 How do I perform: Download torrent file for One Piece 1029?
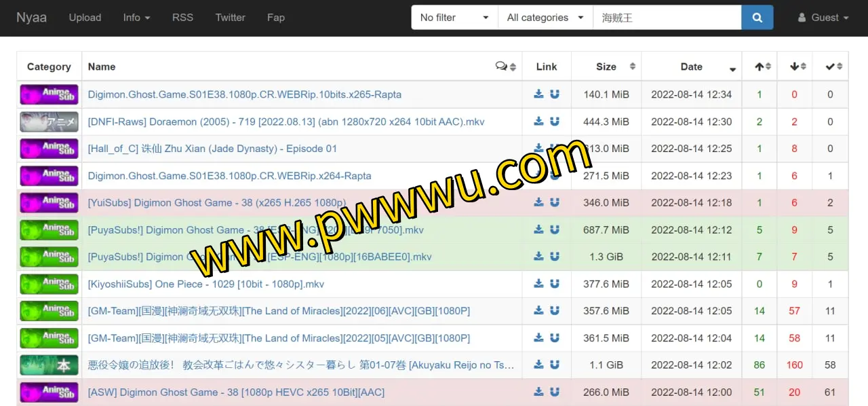click(x=538, y=284)
